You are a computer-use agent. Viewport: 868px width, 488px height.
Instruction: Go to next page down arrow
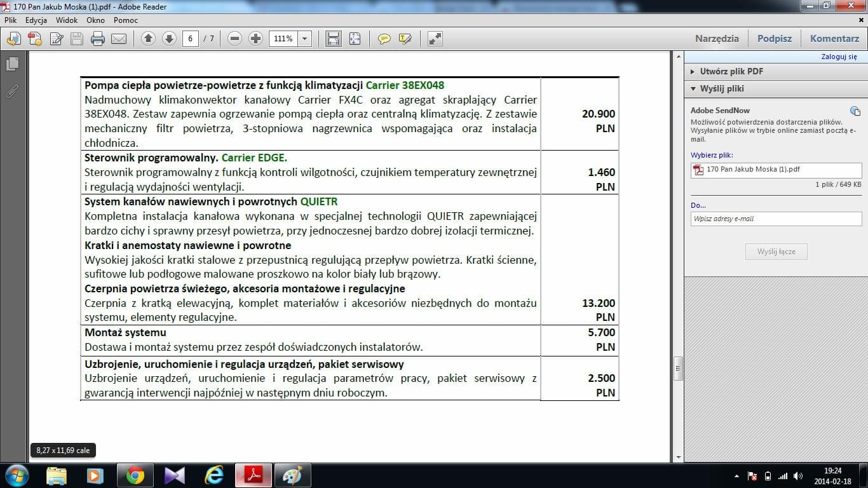169,39
